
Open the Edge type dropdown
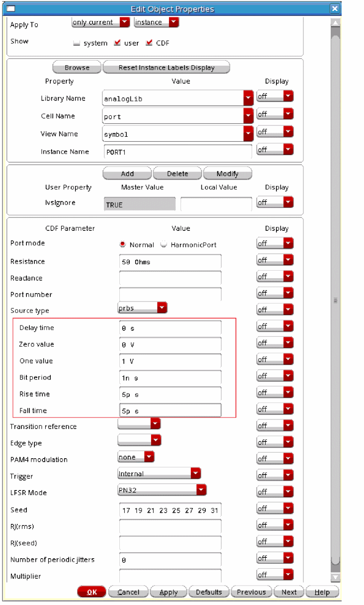point(139,440)
